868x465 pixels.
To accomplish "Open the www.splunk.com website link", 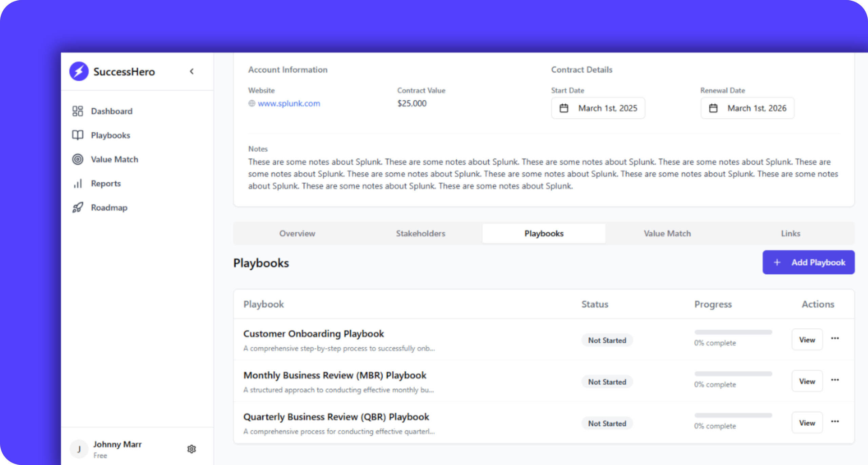I will [289, 103].
